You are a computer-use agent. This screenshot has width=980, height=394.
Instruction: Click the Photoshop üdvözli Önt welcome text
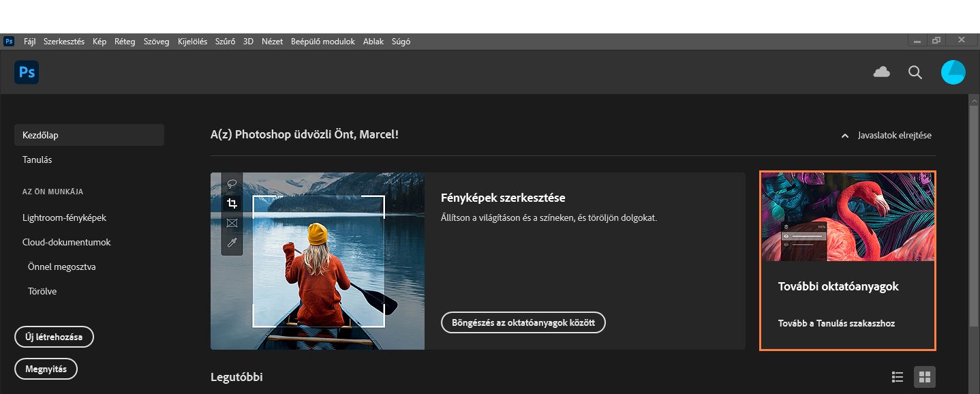[x=305, y=135]
